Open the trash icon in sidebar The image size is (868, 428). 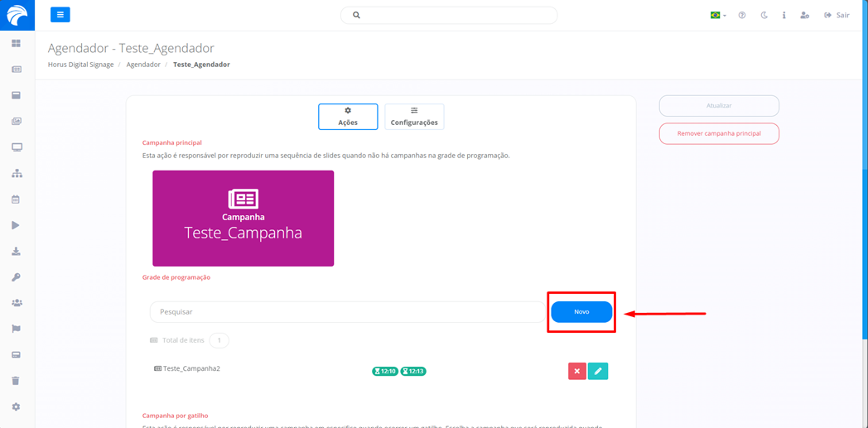tap(17, 381)
